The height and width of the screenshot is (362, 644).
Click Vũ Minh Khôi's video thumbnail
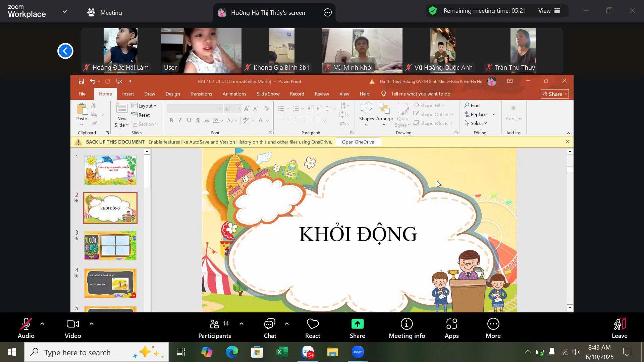[x=362, y=50]
